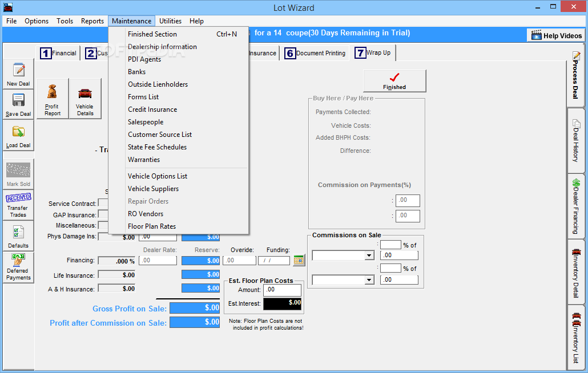Click the Overide amount field
588x373 pixels.
pyautogui.click(x=239, y=260)
